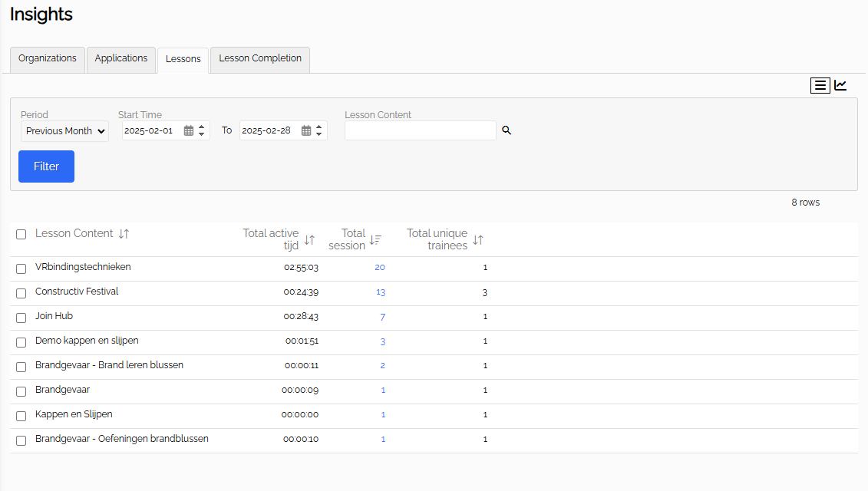Open session count 7 link for Join Hub

pos(382,317)
